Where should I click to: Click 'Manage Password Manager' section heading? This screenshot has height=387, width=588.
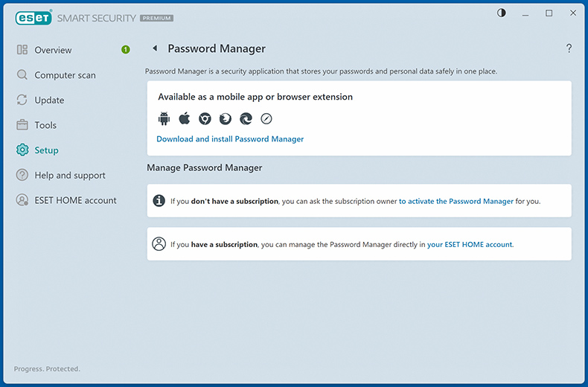(x=205, y=167)
